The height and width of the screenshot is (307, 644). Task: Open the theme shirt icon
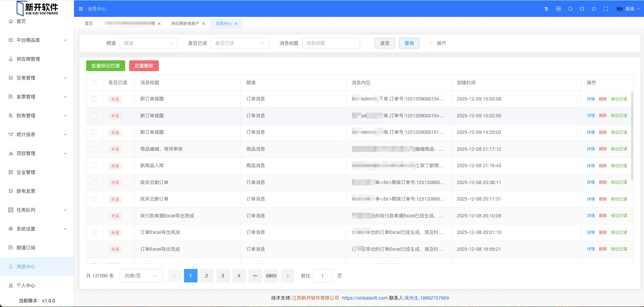pos(582,9)
